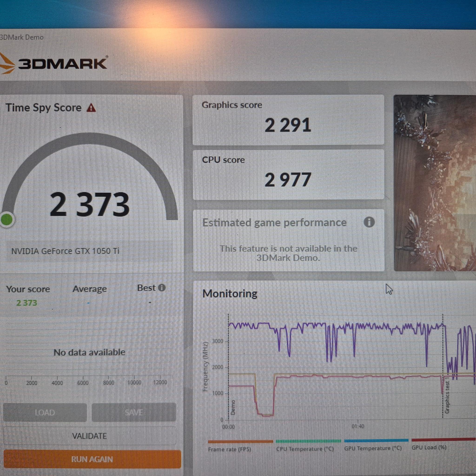Click the Your score column label
The image size is (476, 476).
28,289
